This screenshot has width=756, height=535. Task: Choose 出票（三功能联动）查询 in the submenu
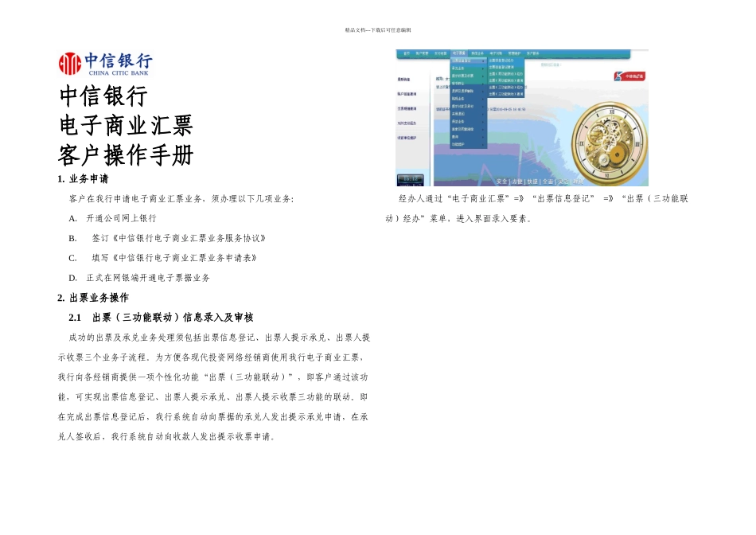506,94
